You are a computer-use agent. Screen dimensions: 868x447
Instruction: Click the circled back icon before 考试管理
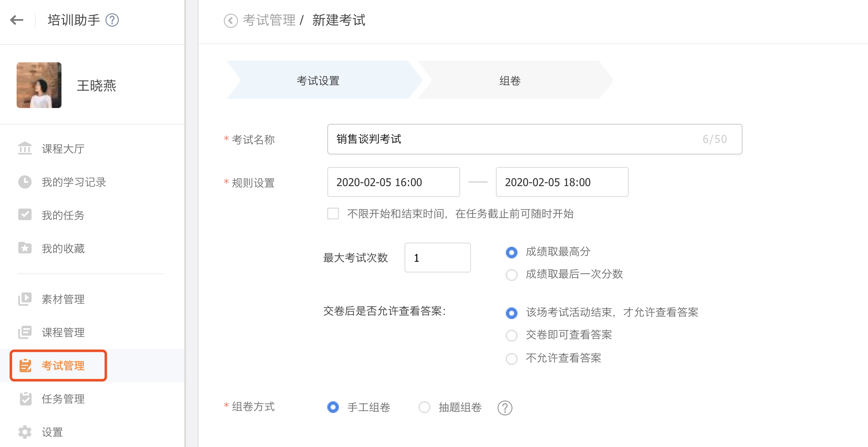230,20
